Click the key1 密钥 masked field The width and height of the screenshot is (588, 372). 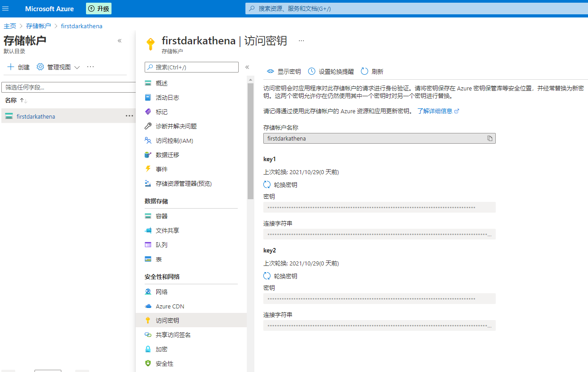pyautogui.click(x=379, y=207)
